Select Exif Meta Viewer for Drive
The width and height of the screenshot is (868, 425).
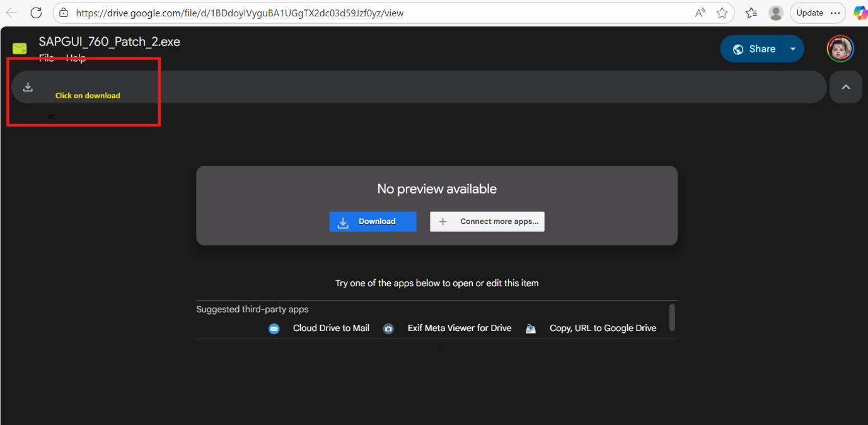click(459, 329)
